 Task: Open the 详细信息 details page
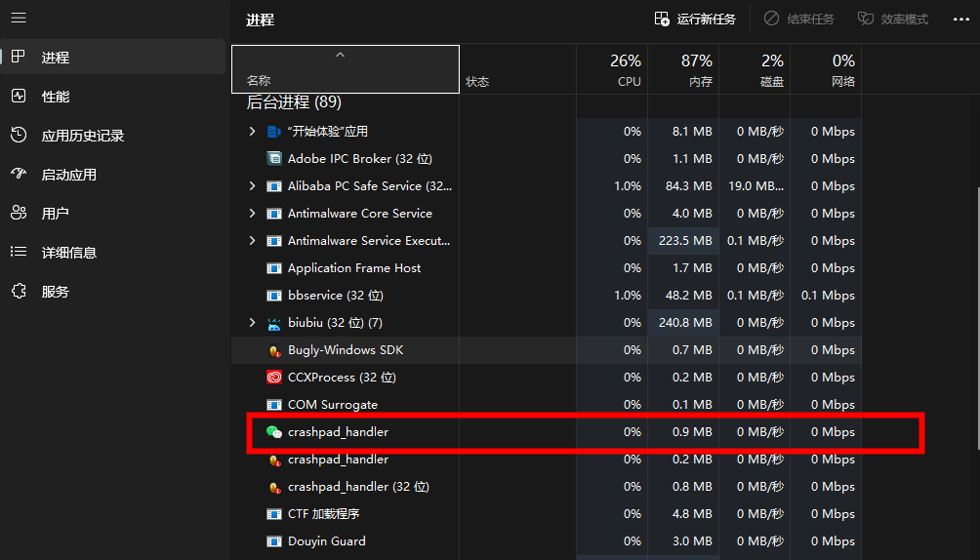(68, 253)
